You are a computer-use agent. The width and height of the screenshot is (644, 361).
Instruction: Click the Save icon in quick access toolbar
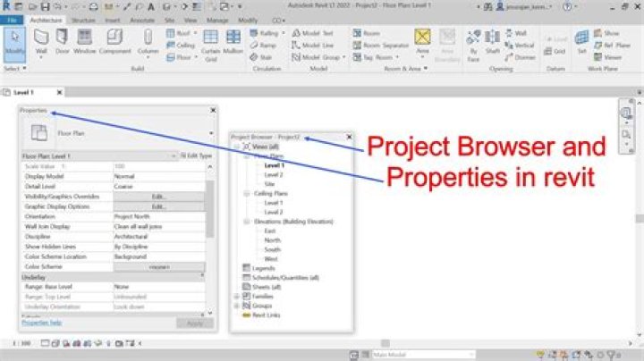45,6
